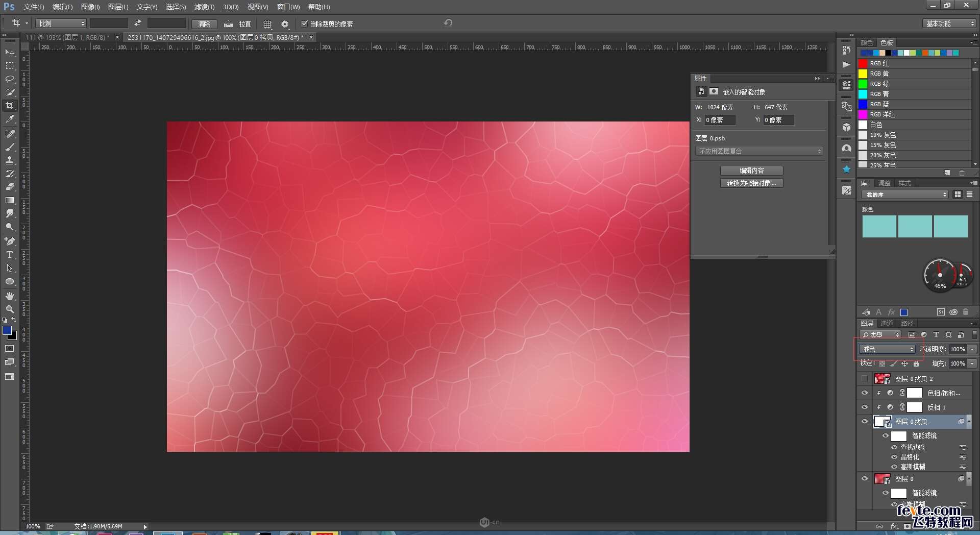
Task: Select the Brush tool
Action: click(10, 147)
